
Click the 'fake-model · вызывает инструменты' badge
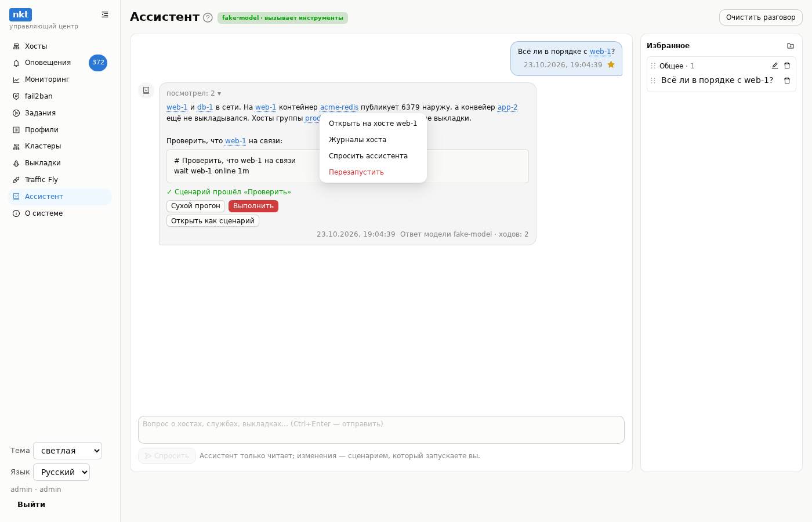point(282,18)
